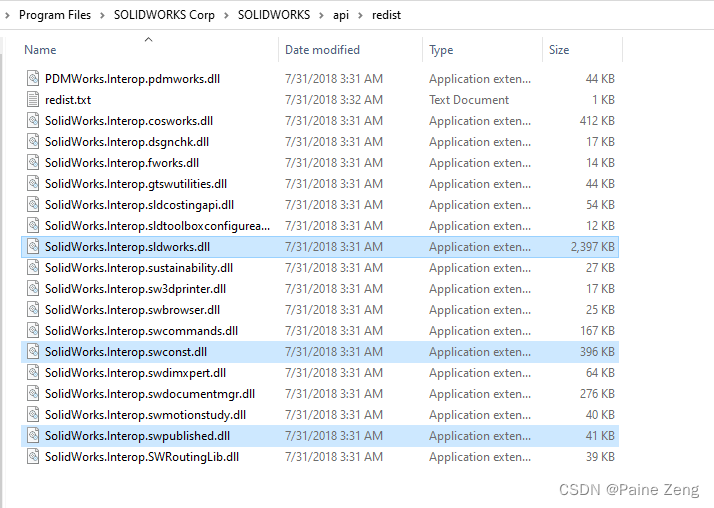714x508 pixels.
Task: Click the SolidWorks.Interop.sldworks.dll file icon
Action: point(33,246)
